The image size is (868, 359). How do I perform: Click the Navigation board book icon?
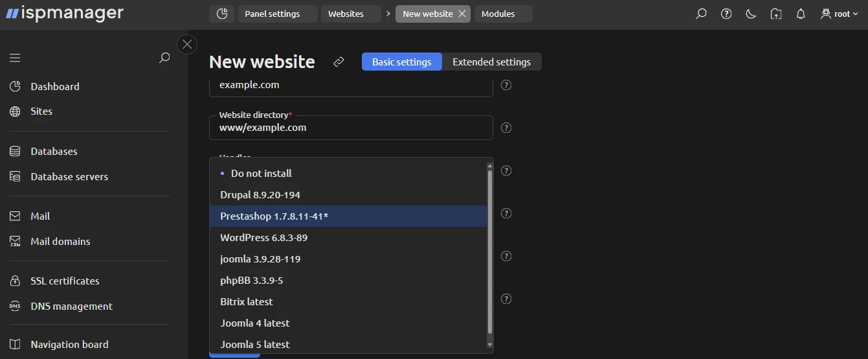[x=16, y=344]
